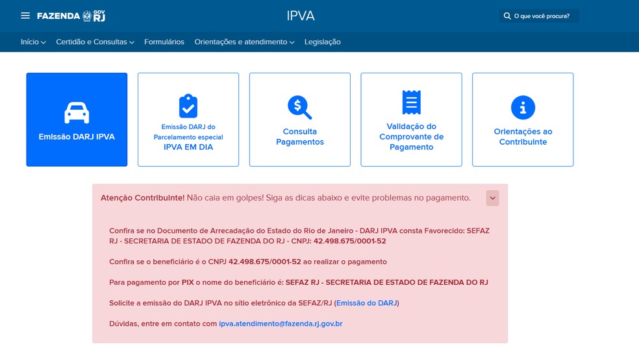The width and height of the screenshot is (639, 364).
Task: Click the search magnifier icon
Action: click(x=507, y=16)
